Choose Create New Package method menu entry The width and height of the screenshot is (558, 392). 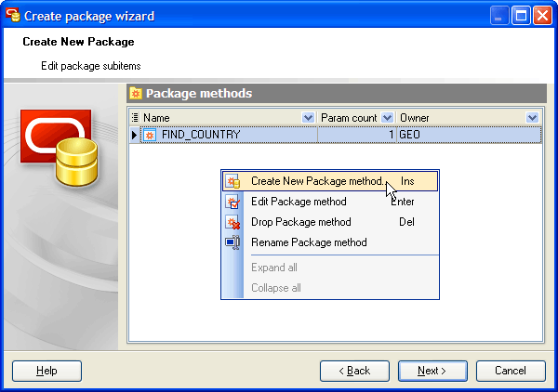click(316, 181)
